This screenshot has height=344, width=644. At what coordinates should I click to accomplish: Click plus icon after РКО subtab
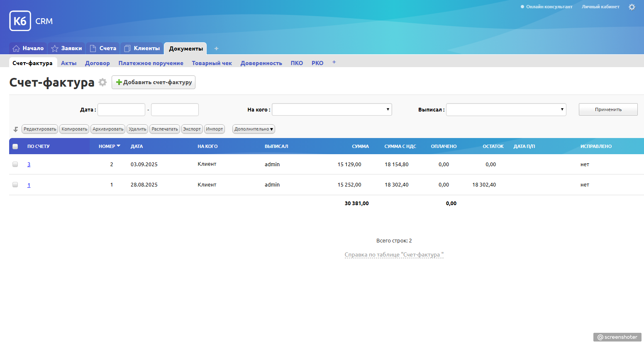[x=334, y=62]
